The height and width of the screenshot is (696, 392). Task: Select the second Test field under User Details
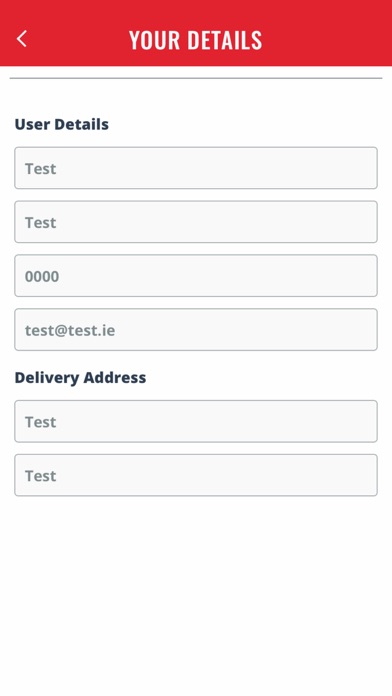196,222
